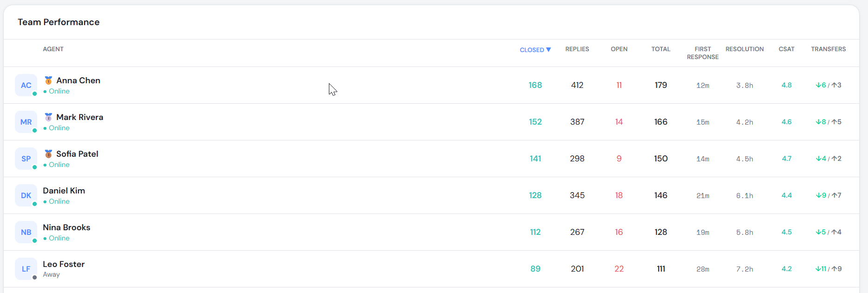
Task: Open Anna Chen's agent name
Action: (78, 80)
